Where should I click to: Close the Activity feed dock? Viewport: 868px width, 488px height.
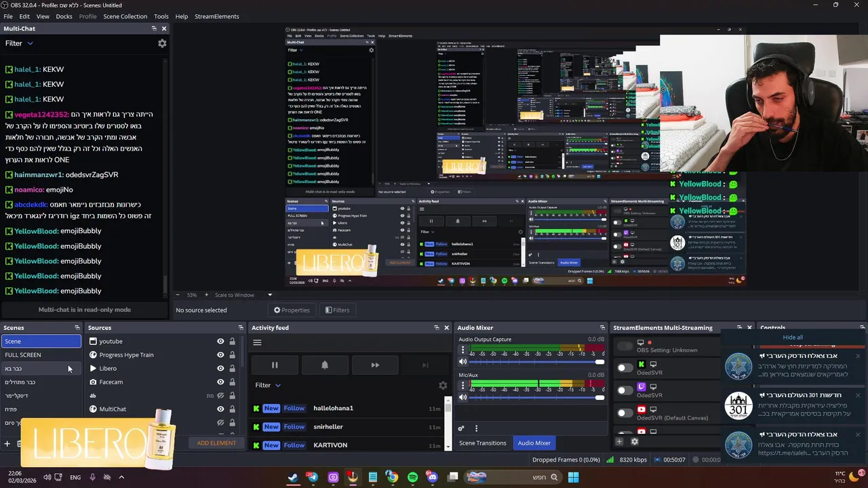pos(446,328)
